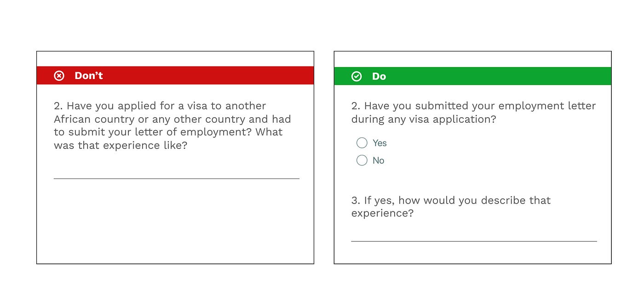Click the blank space between the No option and question 3

pyautogui.click(x=473, y=181)
